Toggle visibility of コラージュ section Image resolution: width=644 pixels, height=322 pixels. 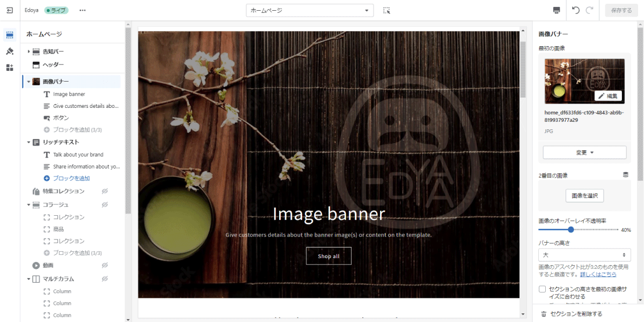105,204
